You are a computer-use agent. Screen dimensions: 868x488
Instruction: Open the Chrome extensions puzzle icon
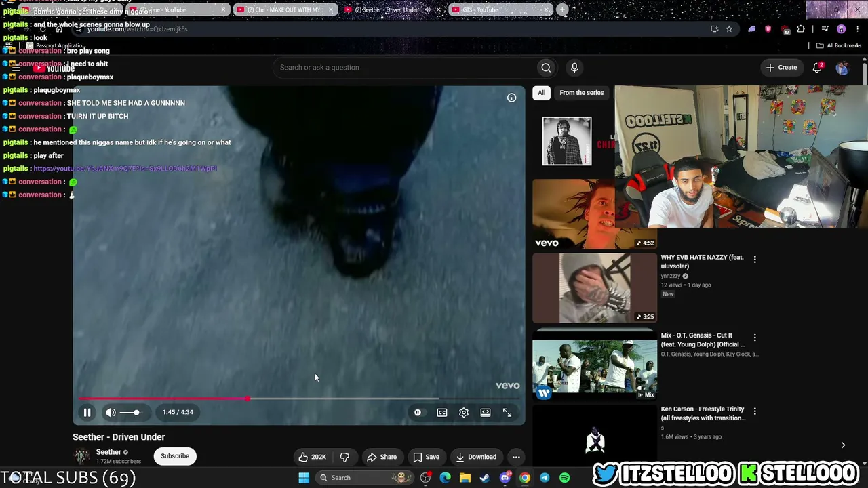[x=801, y=29]
